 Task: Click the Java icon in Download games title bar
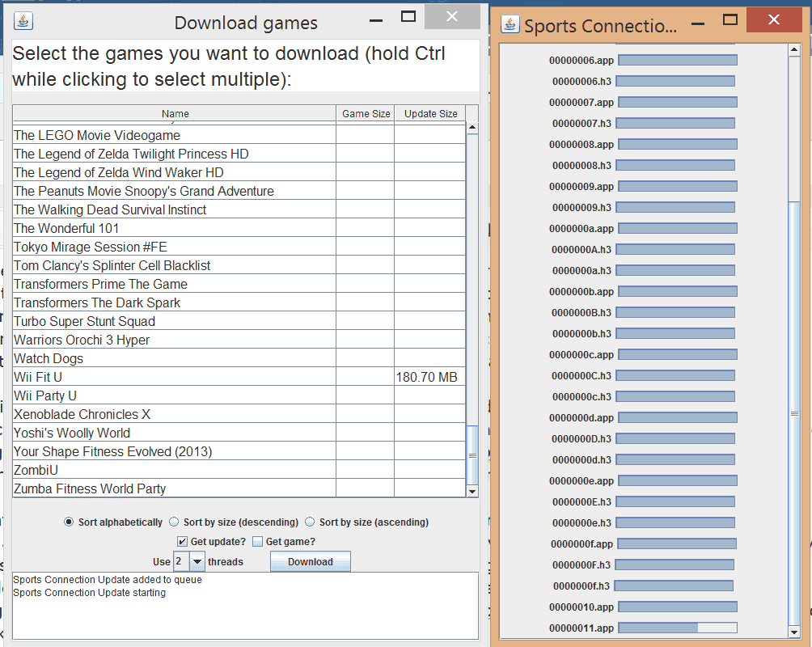pos(23,21)
